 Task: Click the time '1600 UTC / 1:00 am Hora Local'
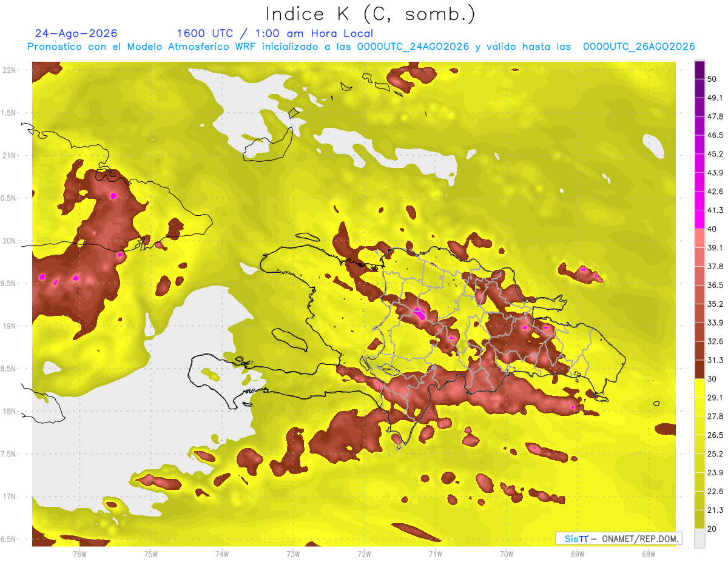tap(275, 33)
